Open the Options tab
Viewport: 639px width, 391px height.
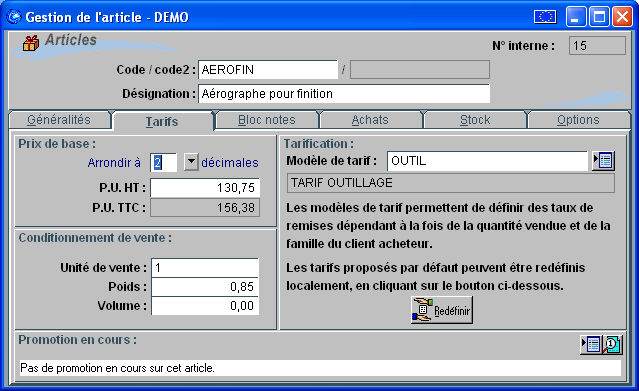tap(578, 120)
